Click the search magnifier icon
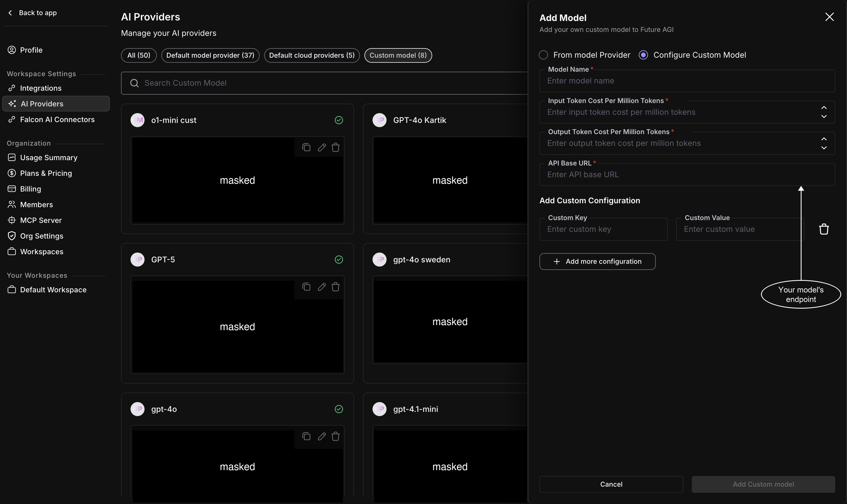 [x=134, y=83]
